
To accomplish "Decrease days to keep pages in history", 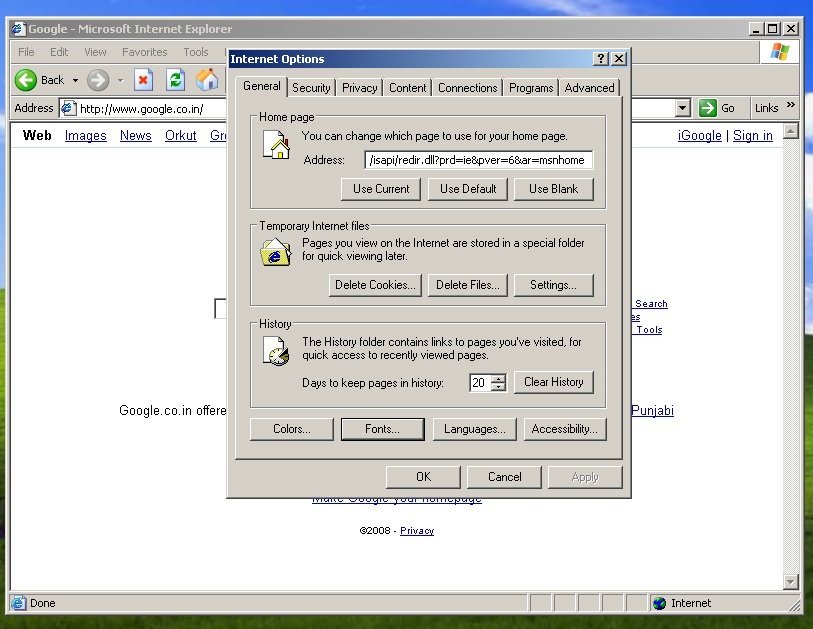I will 498,387.
